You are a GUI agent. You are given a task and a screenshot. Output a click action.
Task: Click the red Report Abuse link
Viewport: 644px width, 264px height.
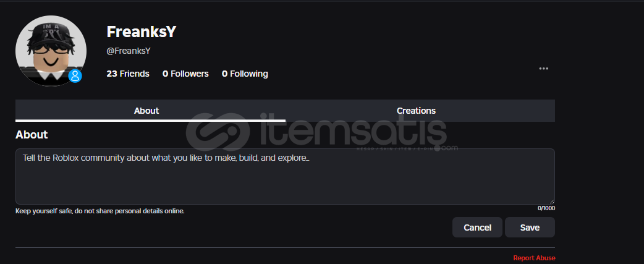(535, 258)
